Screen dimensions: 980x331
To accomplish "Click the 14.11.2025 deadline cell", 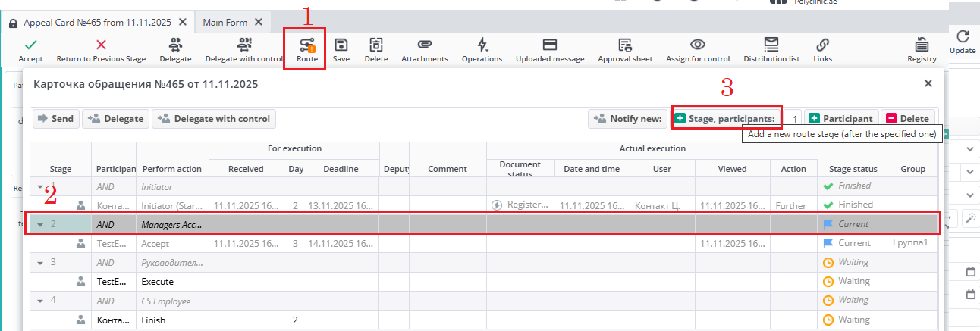I will pos(341,243).
